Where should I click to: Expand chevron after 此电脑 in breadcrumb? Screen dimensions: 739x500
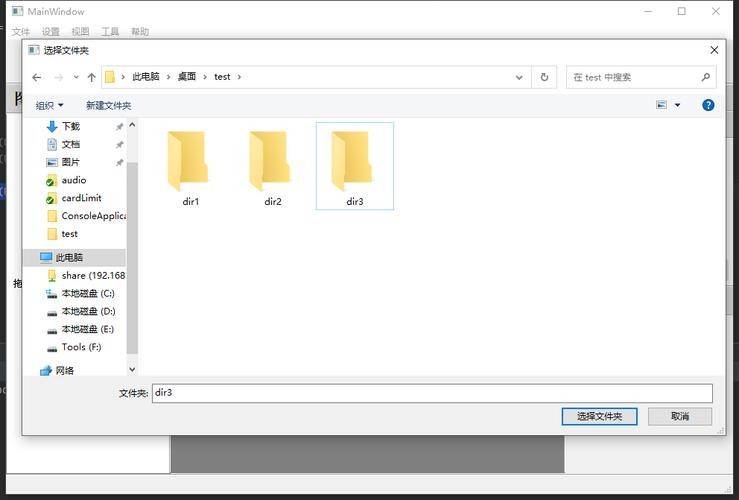coord(168,77)
